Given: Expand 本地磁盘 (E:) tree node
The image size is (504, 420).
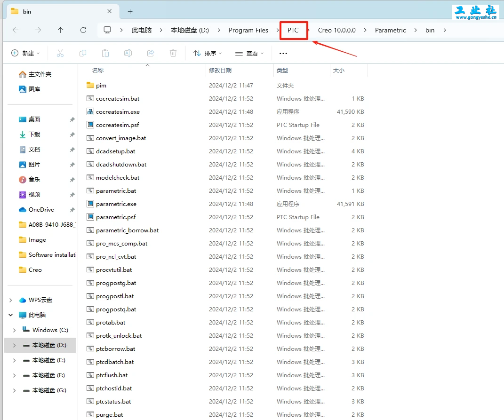Looking at the screenshot, I should pos(15,361).
